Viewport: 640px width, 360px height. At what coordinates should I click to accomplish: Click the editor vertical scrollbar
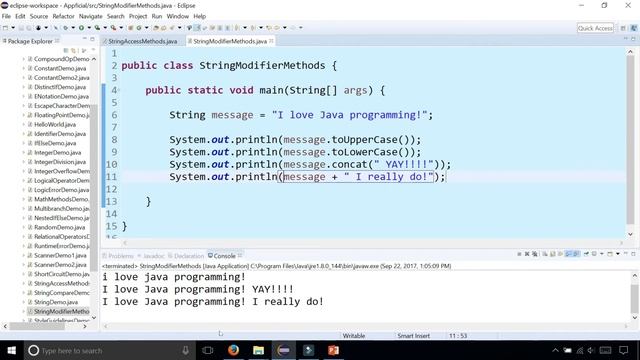[x=631, y=141]
